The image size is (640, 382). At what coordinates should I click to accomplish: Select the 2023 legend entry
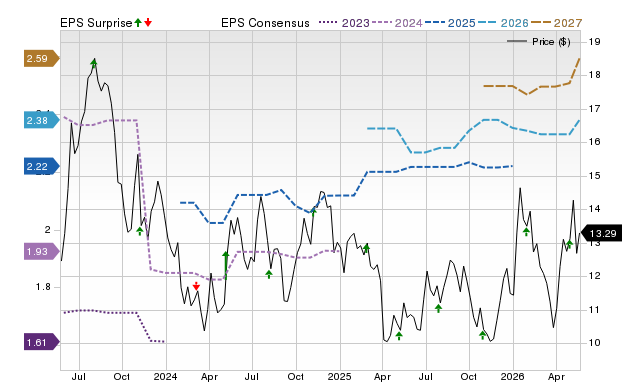tap(344, 23)
